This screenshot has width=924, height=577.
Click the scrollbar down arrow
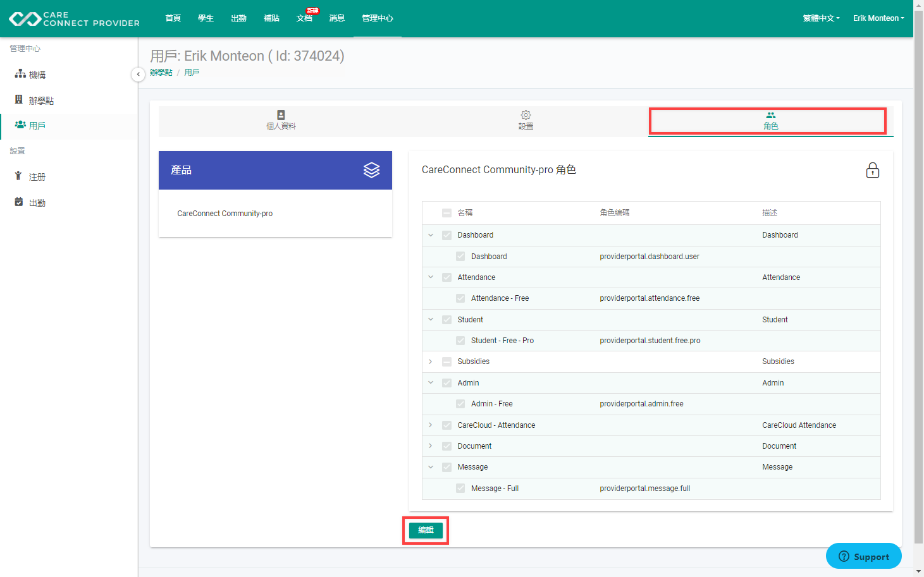918,571
